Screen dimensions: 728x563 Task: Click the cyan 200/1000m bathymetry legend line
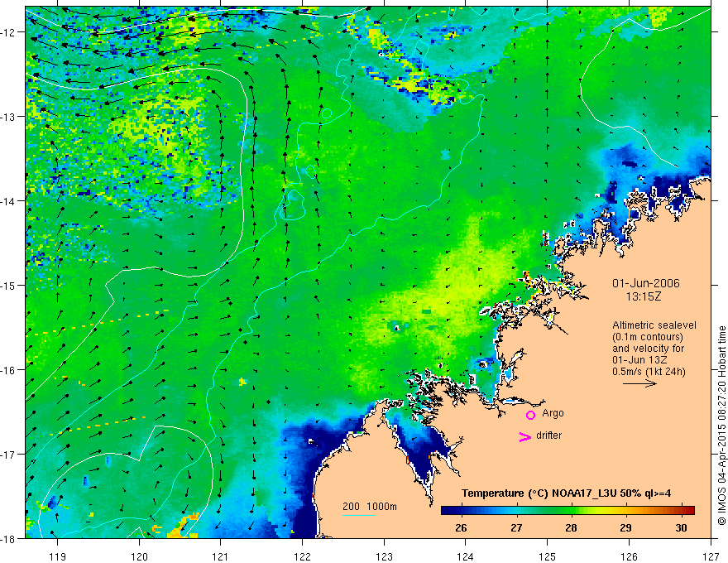coord(359,515)
